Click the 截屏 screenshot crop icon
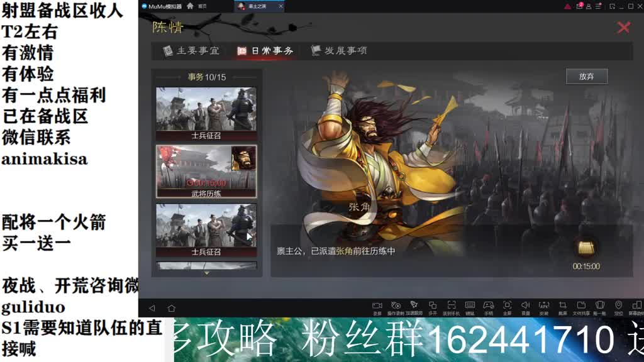The height and width of the screenshot is (362, 644). 563,305
